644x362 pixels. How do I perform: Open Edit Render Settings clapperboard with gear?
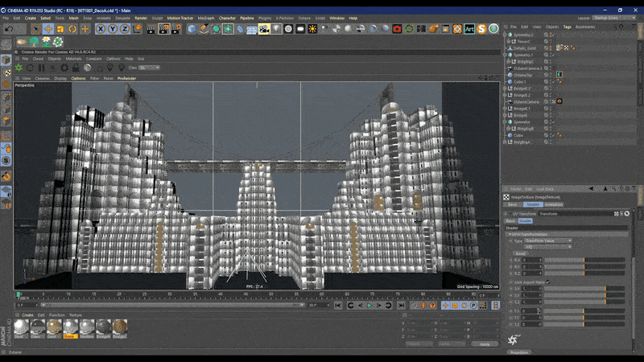click(176, 29)
